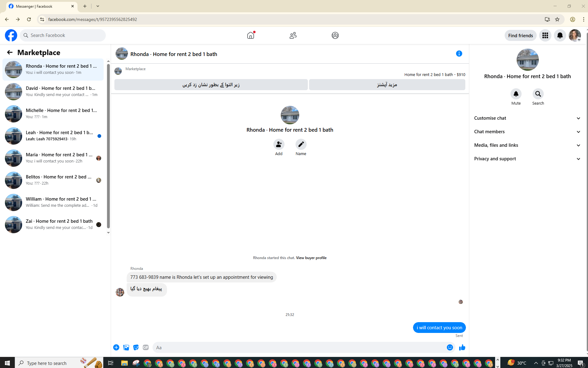588x368 pixels.
Task: Open Zai conversation in the list
Action: coord(53,225)
